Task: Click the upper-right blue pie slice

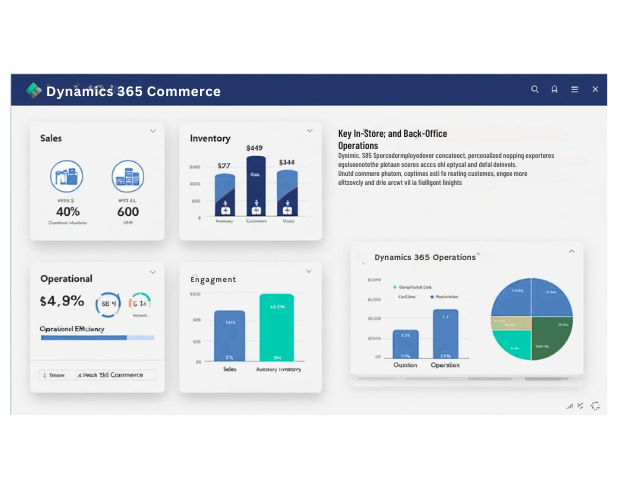Action: coord(550,299)
